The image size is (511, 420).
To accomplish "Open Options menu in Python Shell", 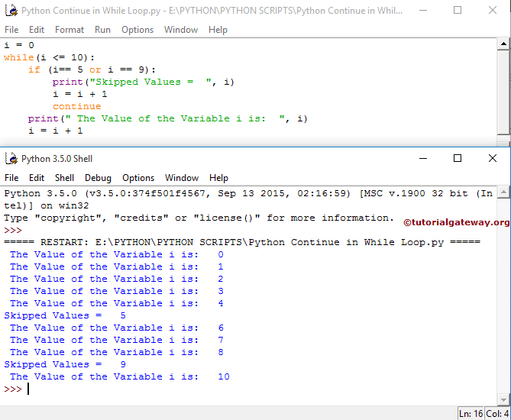I will click(138, 178).
